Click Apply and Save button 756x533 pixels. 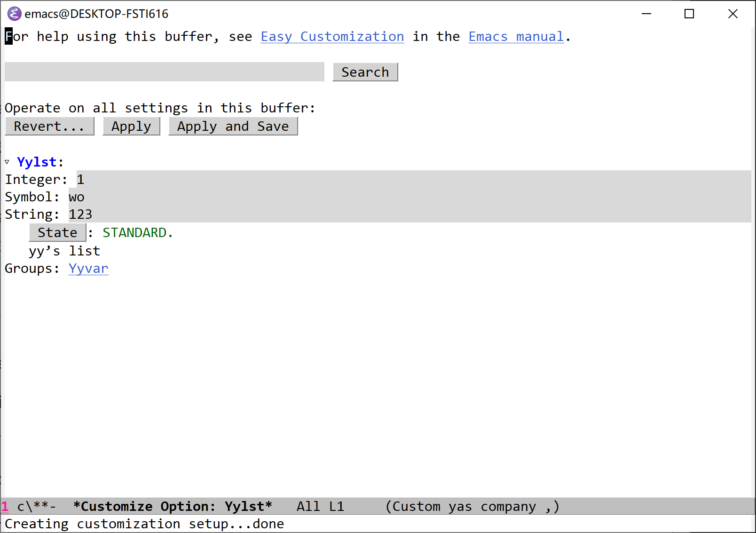point(233,127)
